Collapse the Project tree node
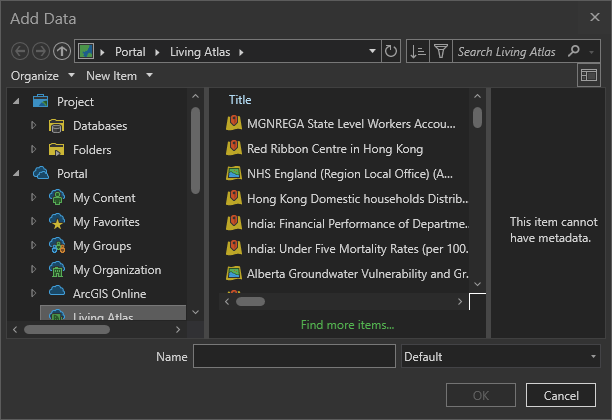Screen dimensions: 612x420 [16, 101]
